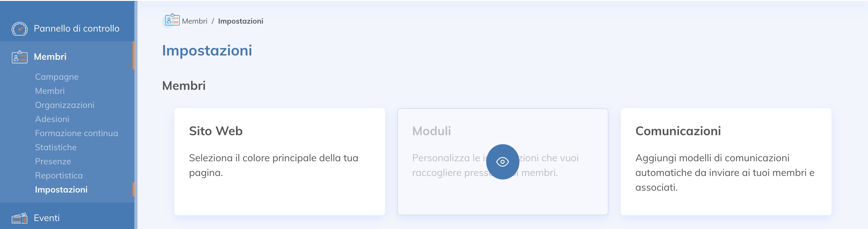The height and width of the screenshot is (229, 868).
Task: Click the Eventi ticket icon in sidebar
Action: (x=20, y=218)
